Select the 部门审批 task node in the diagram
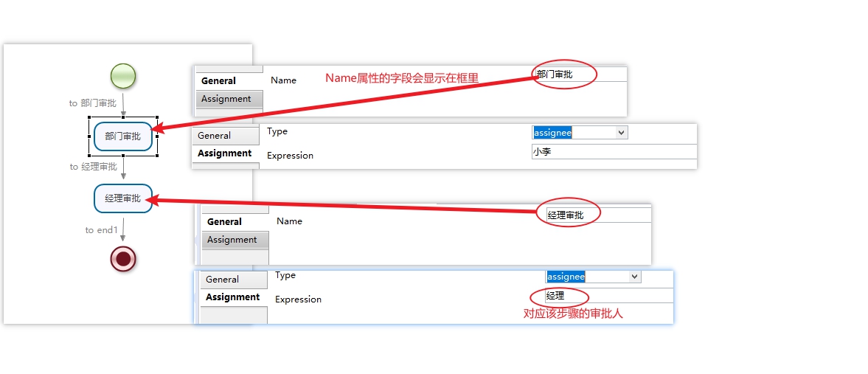 click(x=123, y=136)
